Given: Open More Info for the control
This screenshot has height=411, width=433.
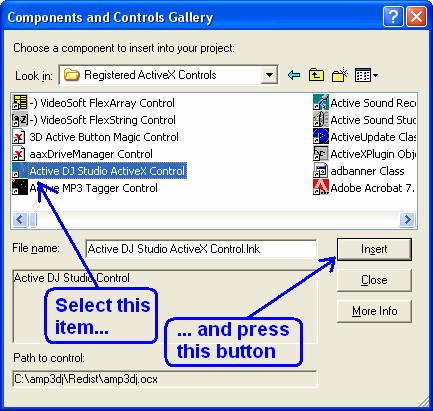Looking at the screenshot, I should pos(374,311).
